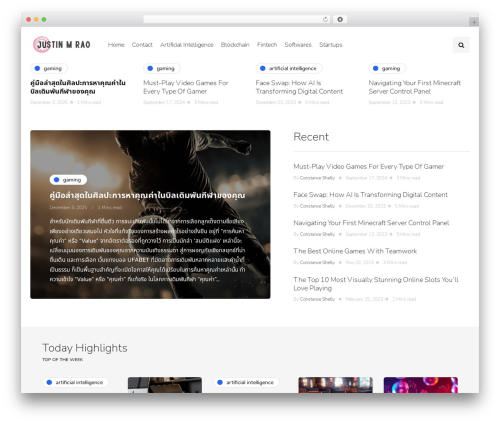The width and height of the screenshot is (500, 423).
Task: Click author Constance Shelly under Best Online Games
Action: pos(317,262)
